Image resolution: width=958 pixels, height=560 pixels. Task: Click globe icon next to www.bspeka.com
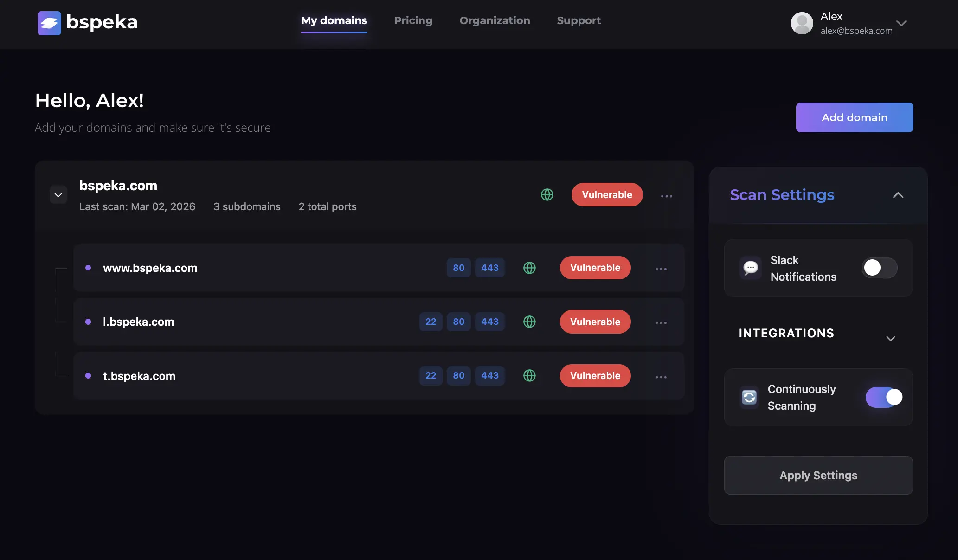(529, 268)
